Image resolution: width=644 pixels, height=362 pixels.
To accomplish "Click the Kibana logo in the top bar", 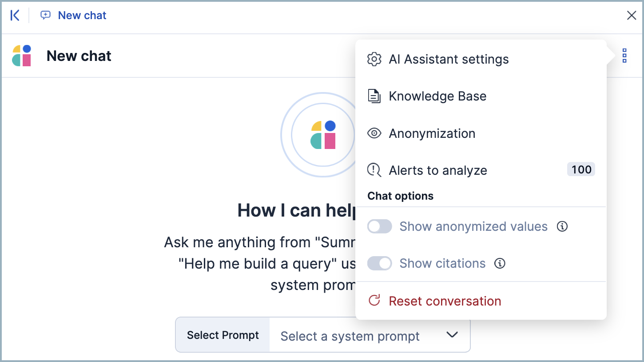I will point(15,15).
